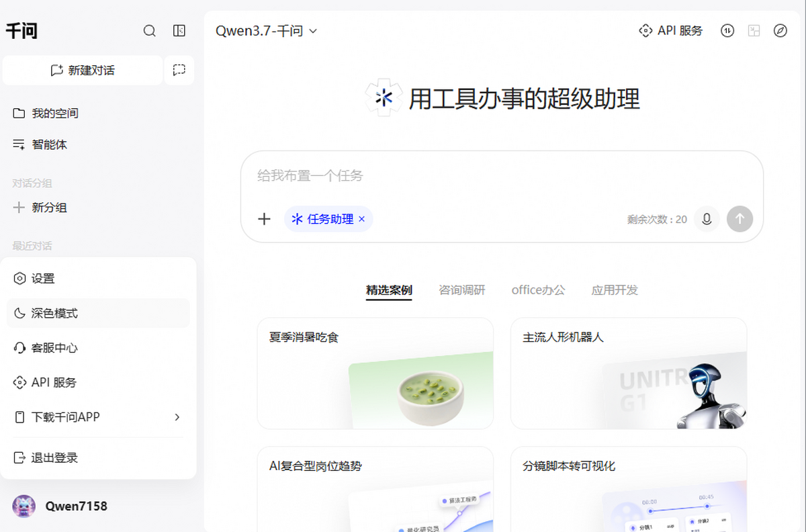Viewport: 806px width, 532px height.
Task: Click the send arrow button
Action: coord(740,219)
